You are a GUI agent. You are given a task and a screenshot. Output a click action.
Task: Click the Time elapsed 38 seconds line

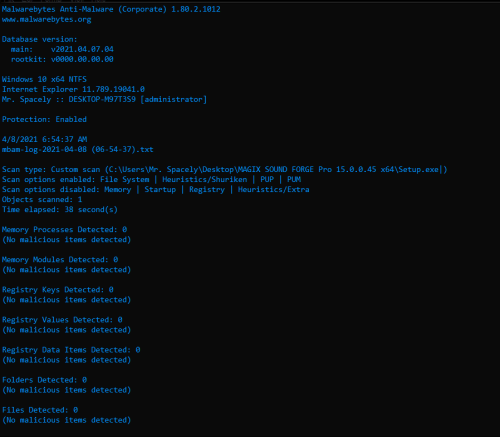[x=60, y=209]
